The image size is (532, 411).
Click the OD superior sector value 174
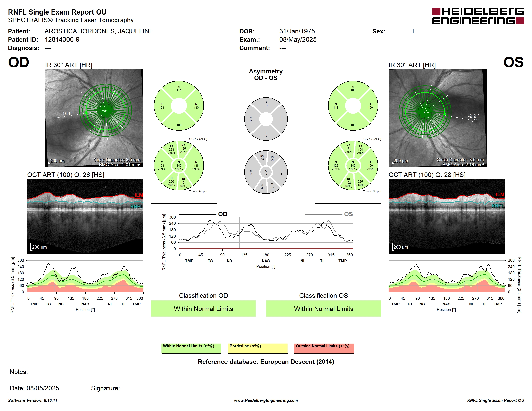tap(179, 90)
